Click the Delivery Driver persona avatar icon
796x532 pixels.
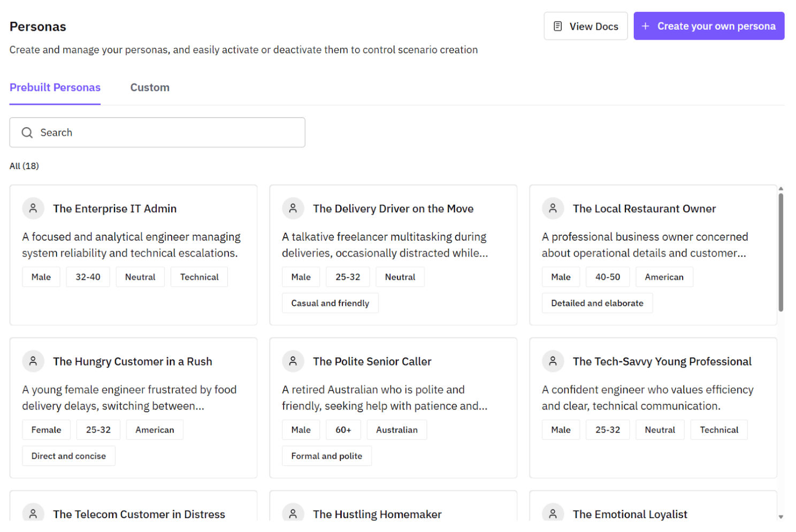[x=293, y=209]
